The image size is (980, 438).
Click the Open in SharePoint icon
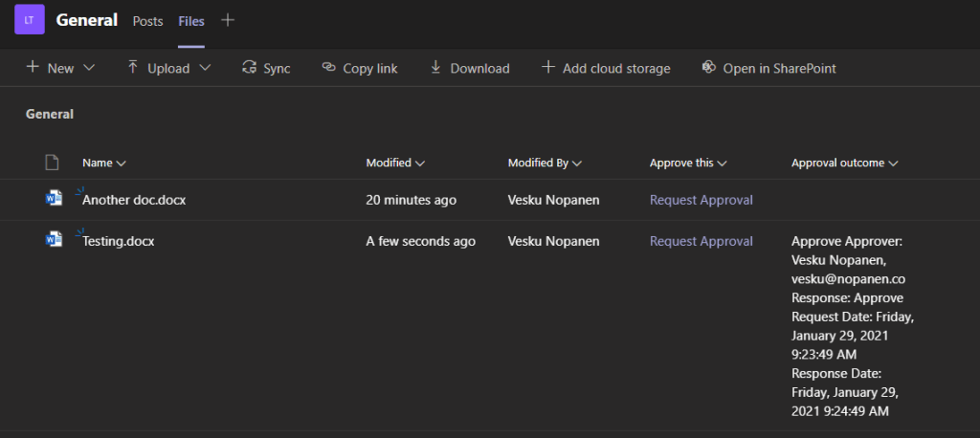pyautogui.click(x=709, y=68)
